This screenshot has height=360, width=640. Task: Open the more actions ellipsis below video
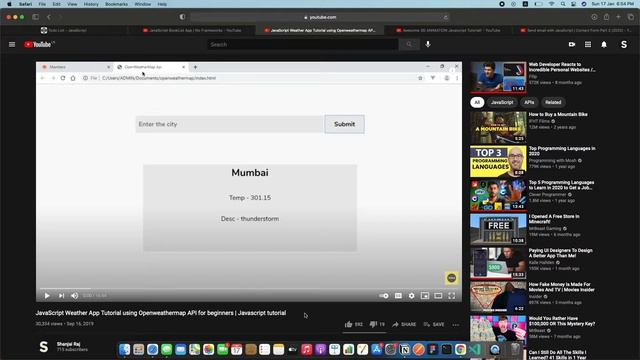pos(456,324)
